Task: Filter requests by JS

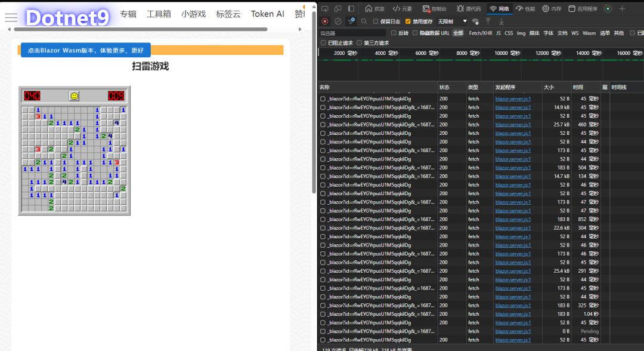Action: tap(498, 33)
